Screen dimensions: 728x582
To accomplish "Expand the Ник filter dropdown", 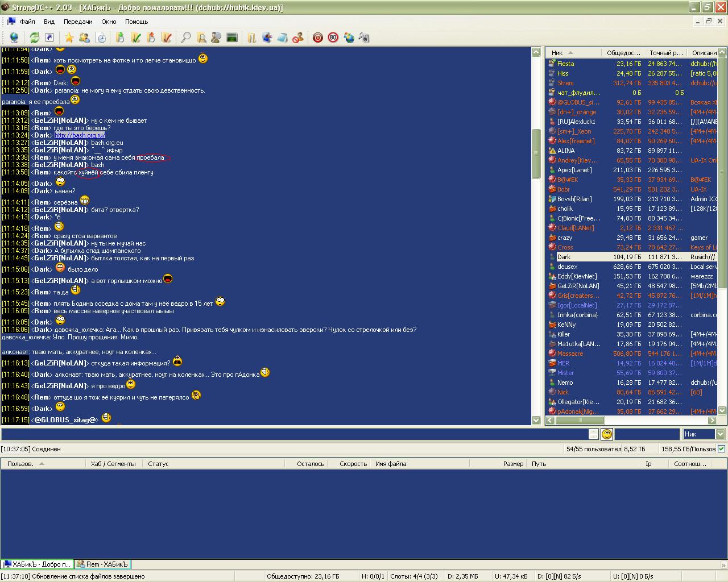I will [720, 434].
